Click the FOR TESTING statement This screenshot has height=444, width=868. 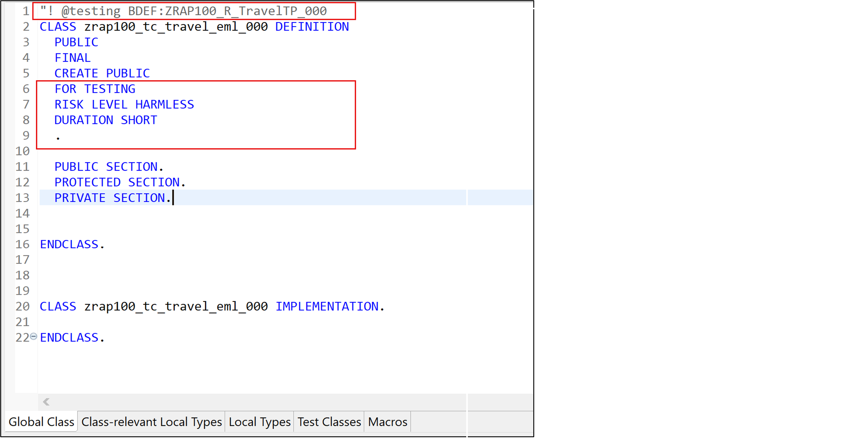[95, 89]
